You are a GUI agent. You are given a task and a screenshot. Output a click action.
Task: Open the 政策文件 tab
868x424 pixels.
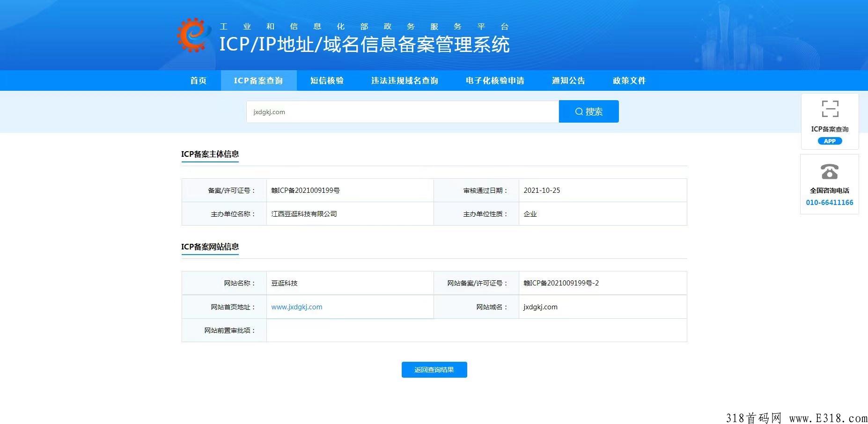pos(629,80)
